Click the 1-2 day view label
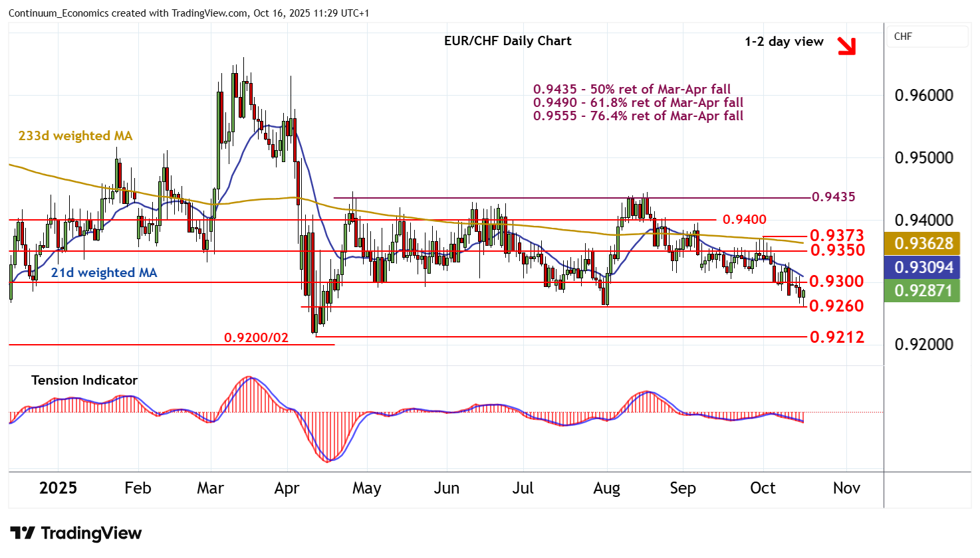The image size is (980, 558). [784, 42]
